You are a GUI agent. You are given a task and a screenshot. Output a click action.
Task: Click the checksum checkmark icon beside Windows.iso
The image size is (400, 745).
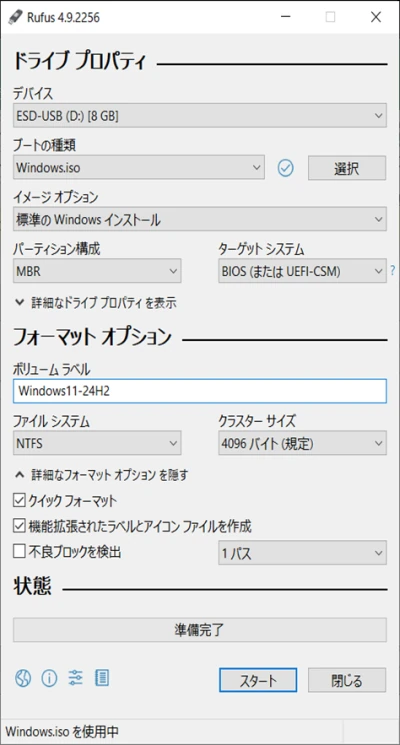[x=286, y=168]
